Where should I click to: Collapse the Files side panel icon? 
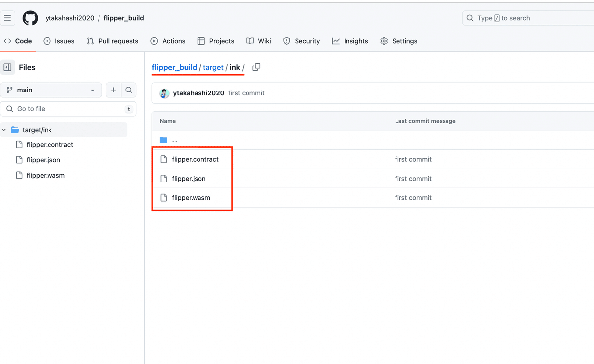tap(7, 67)
